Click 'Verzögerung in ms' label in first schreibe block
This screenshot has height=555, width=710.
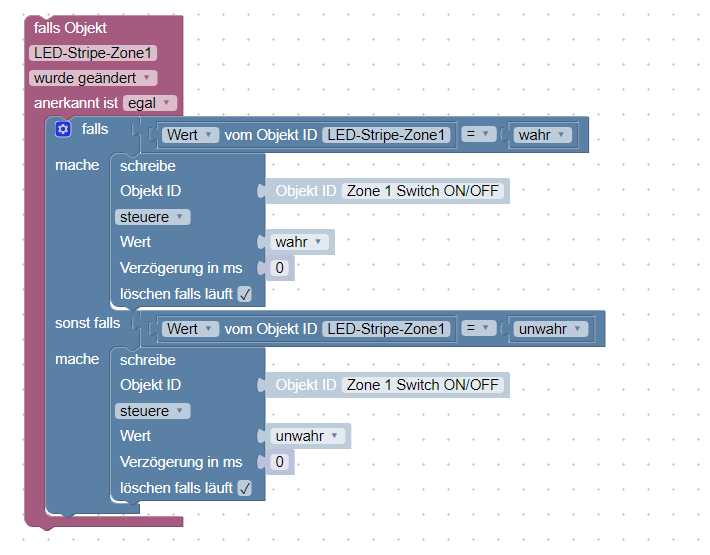(x=181, y=268)
